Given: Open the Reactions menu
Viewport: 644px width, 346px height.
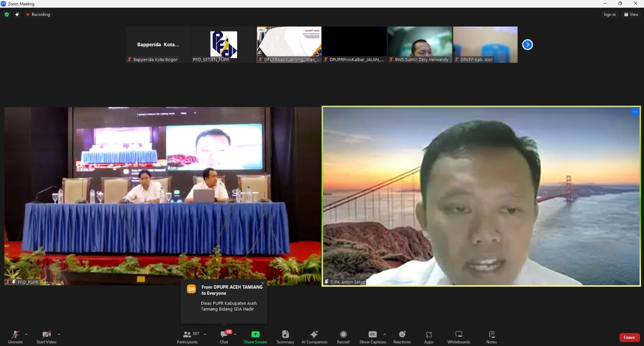Looking at the screenshot, I should 402,337.
